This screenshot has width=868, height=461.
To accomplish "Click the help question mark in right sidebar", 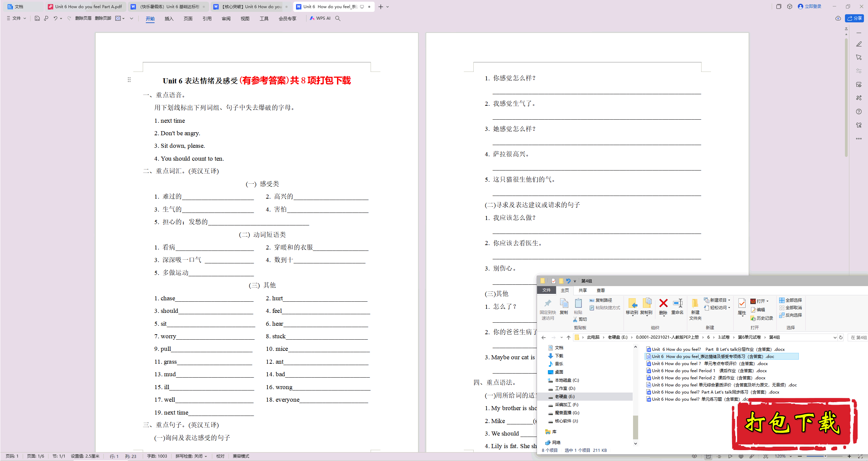I will point(859,112).
